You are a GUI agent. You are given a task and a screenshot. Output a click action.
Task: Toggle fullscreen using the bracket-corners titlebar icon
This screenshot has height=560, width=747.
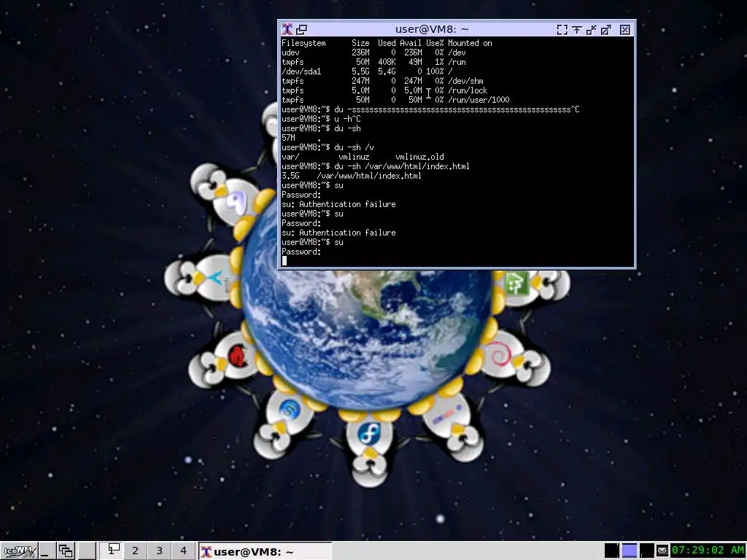point(562,30)
